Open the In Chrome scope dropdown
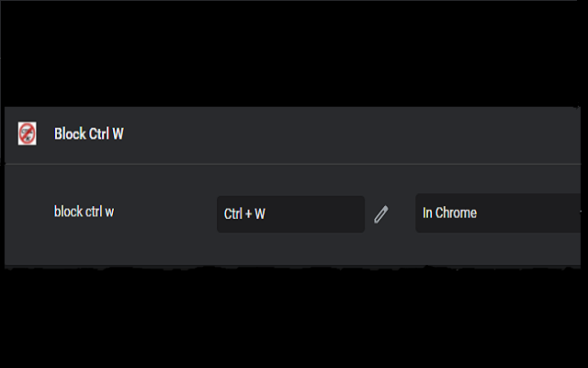 (x=498, y=213)
